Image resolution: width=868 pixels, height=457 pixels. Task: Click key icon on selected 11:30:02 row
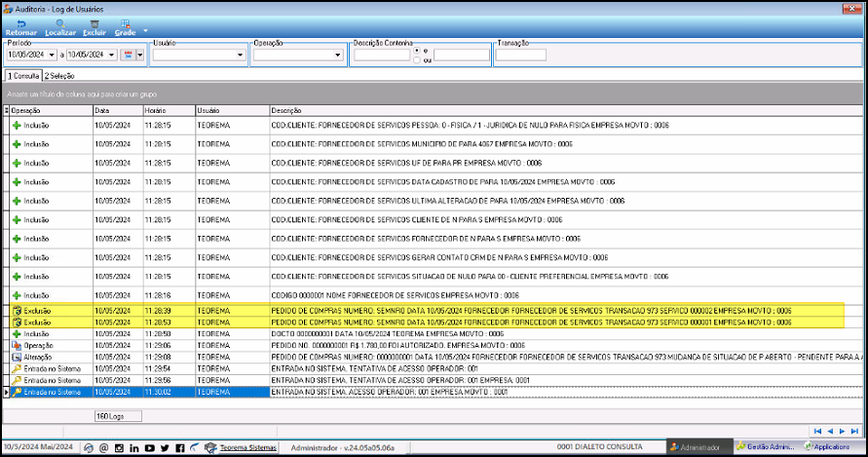click(17, 392)
